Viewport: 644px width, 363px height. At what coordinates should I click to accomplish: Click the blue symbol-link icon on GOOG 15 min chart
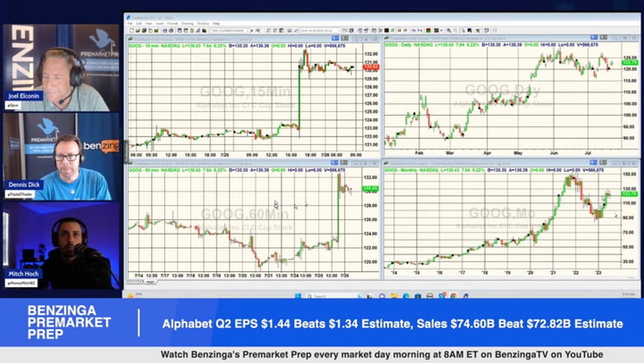pyautogui.click(x=335, y=38)
